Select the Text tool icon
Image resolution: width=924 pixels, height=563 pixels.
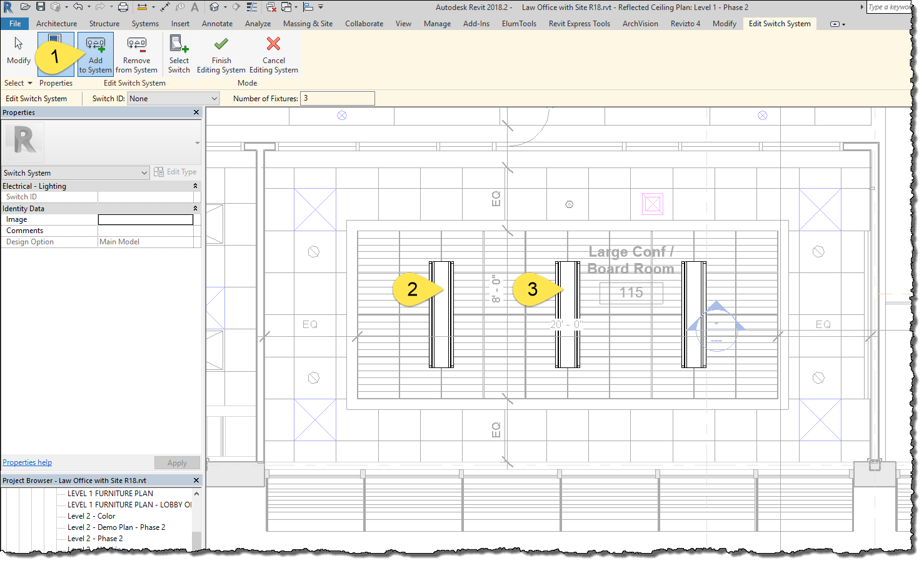pyautogui.click(x=194, y=7)
